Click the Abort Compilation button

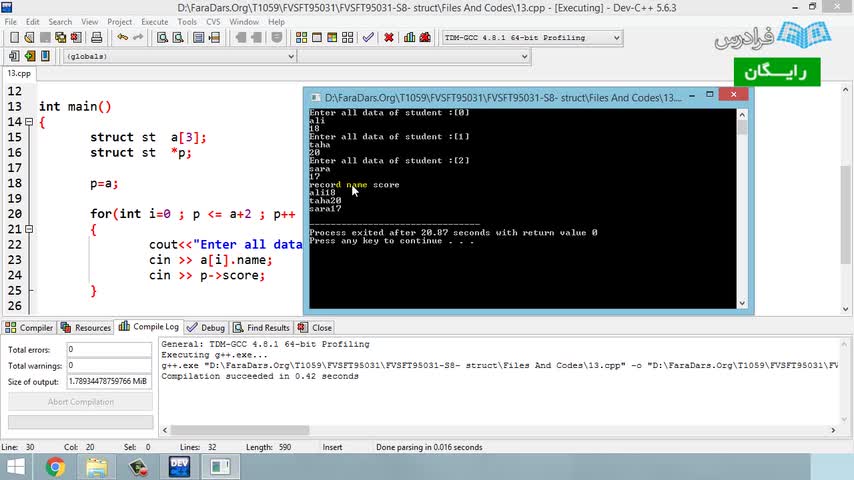pos(81,402)
